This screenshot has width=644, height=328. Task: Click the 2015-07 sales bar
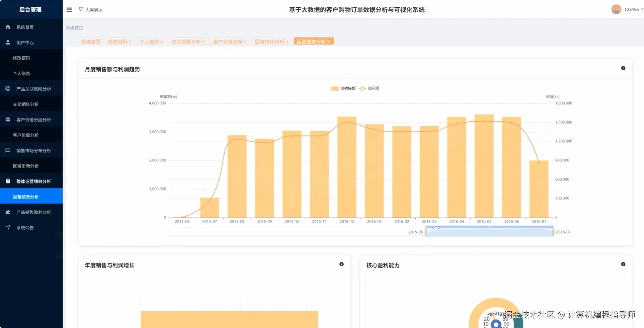pos(210,208)
